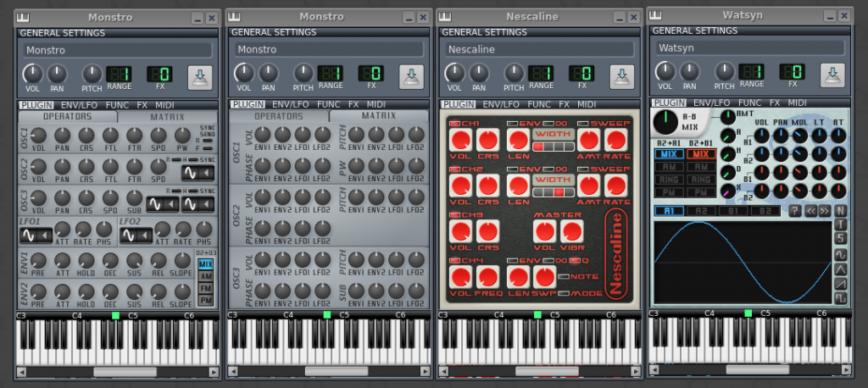This screenshot has width=868, height=388.
Task: Click Watsyn AMT envelope knob
Action: pos(728,118)
